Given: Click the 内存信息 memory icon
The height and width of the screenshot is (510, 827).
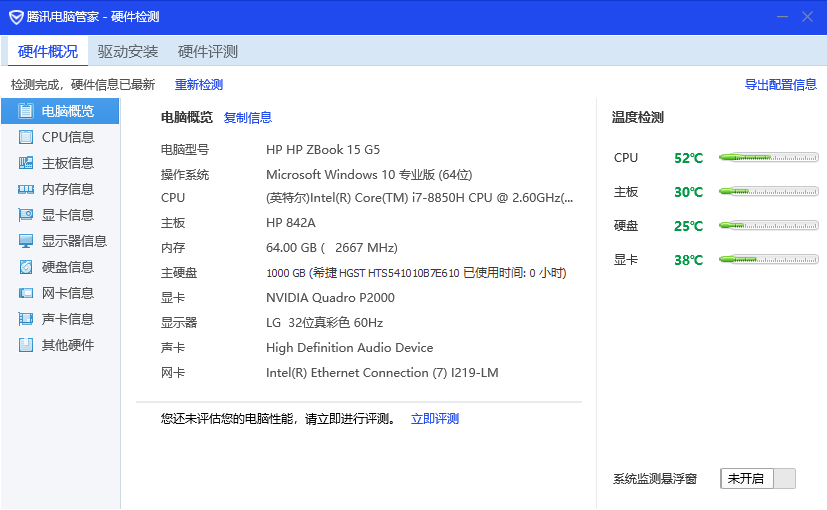Looking at the screenshot, I should (25, 189).
